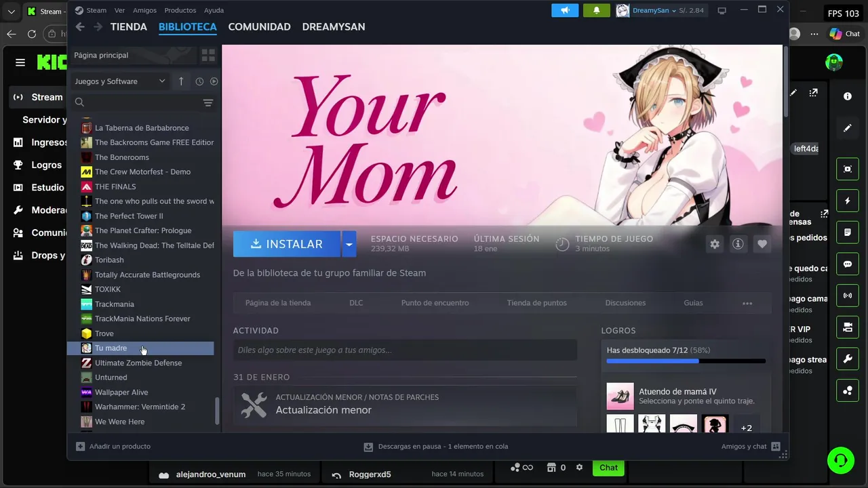The height and width of the screenshot is (488, 868).
Task: Click the Añadir un producto plus icon
Action: coord(81,447)
